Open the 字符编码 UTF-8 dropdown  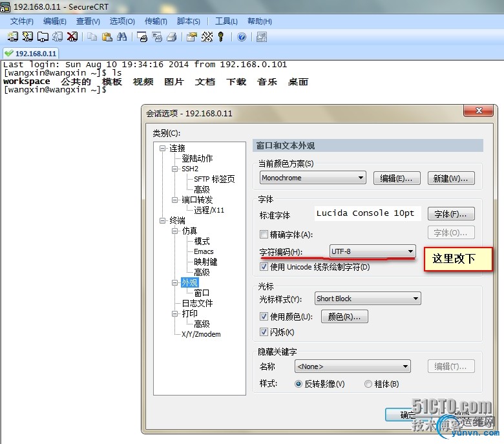click(373, 251)
